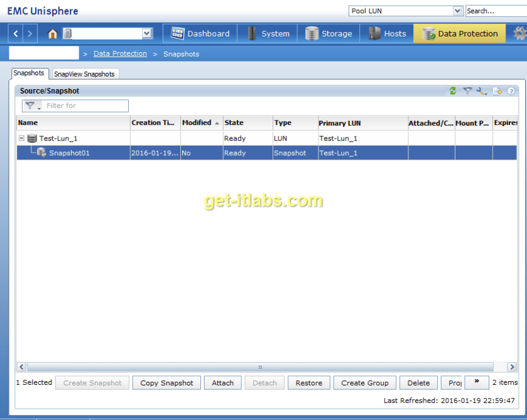Open the tools wrench menu

point(481,91)
